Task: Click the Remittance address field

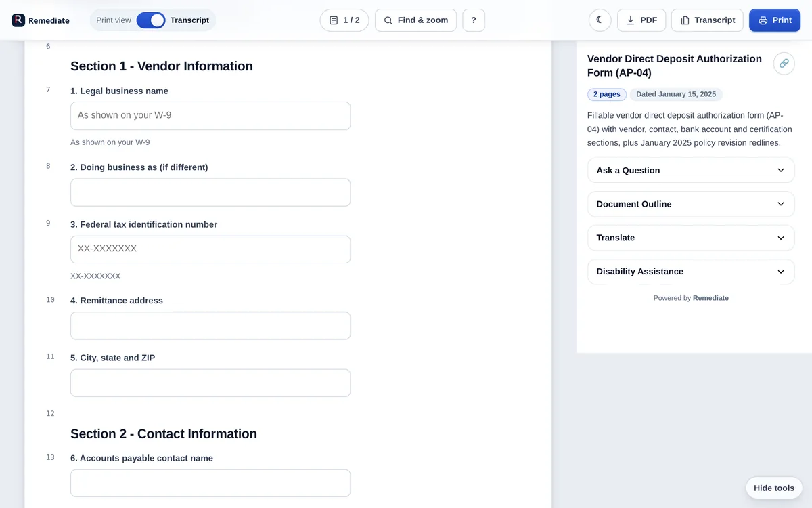Action: (x=210, y=326)
